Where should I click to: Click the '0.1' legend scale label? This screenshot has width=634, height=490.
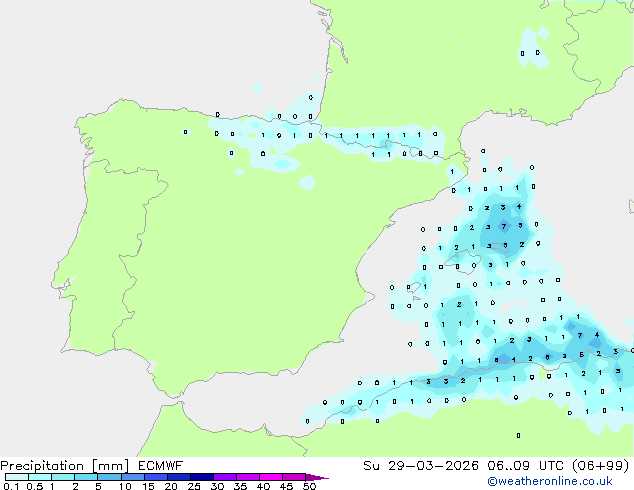(11, 486)
